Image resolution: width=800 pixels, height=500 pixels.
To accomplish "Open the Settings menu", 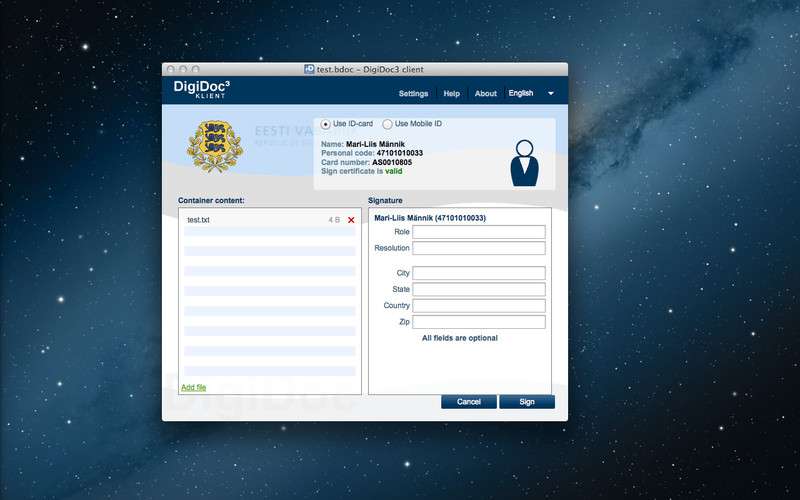I will click(x=413, y=93).
